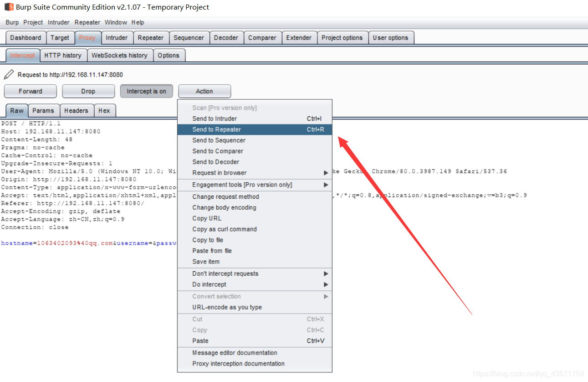The height and width of the screenshot is (382, 588).
Task: Open Proxy interception documentation
Action: (x=255, y=364)
